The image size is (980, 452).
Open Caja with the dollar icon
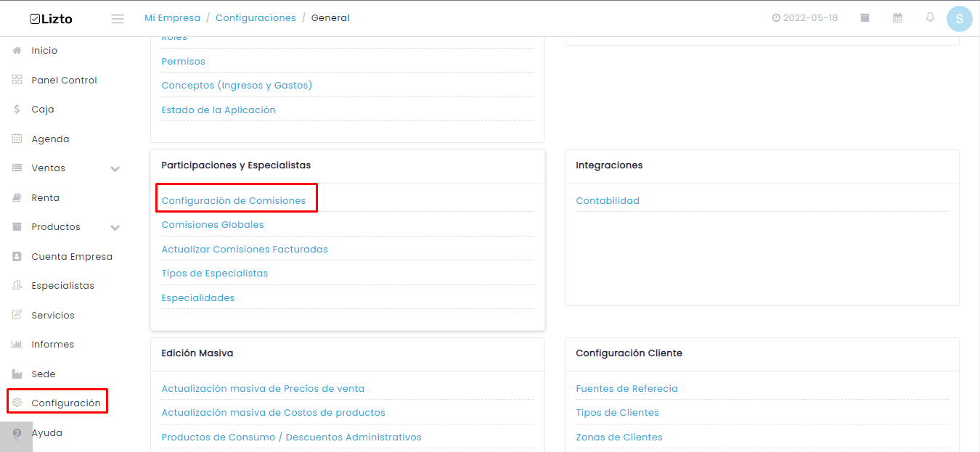(17, 110)
